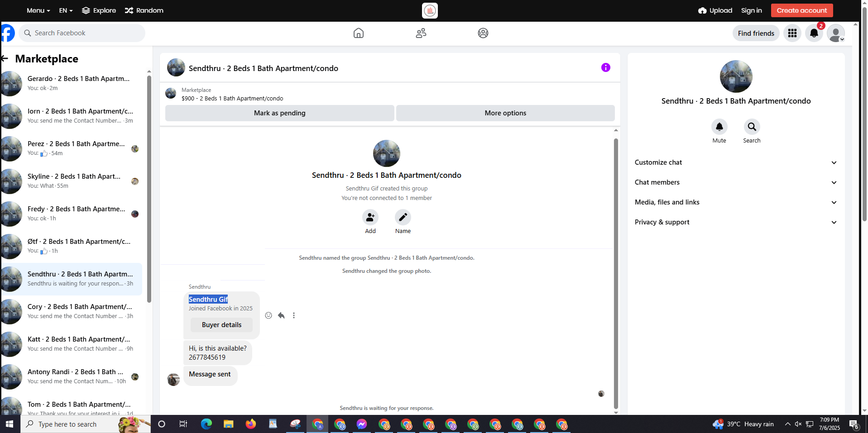Expand Chat members section

(x=736, y=182)
